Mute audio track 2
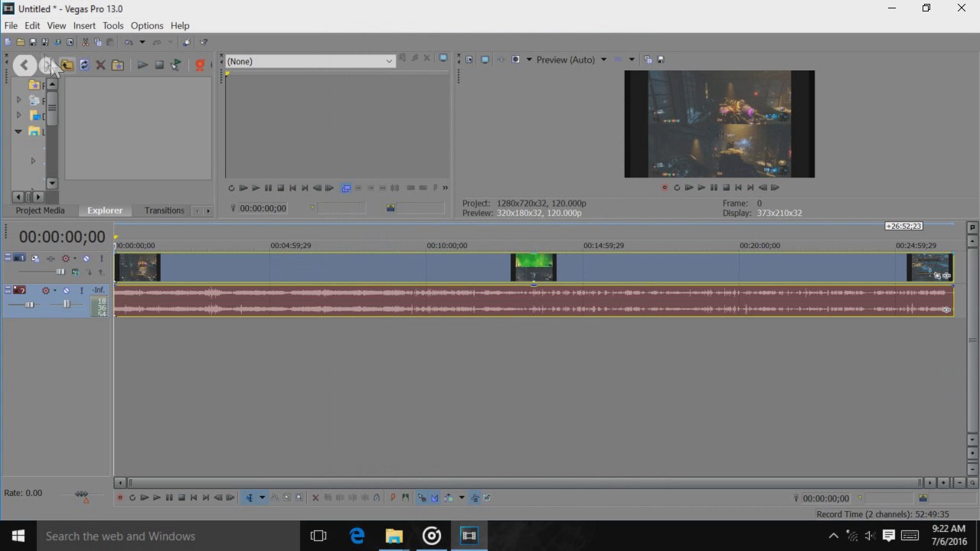 tap(67, 291)
